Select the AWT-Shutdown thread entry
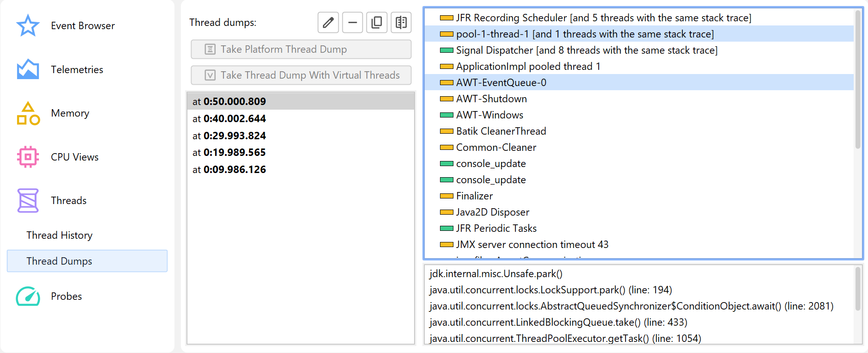868x353 pixels. tap(491, 99)
